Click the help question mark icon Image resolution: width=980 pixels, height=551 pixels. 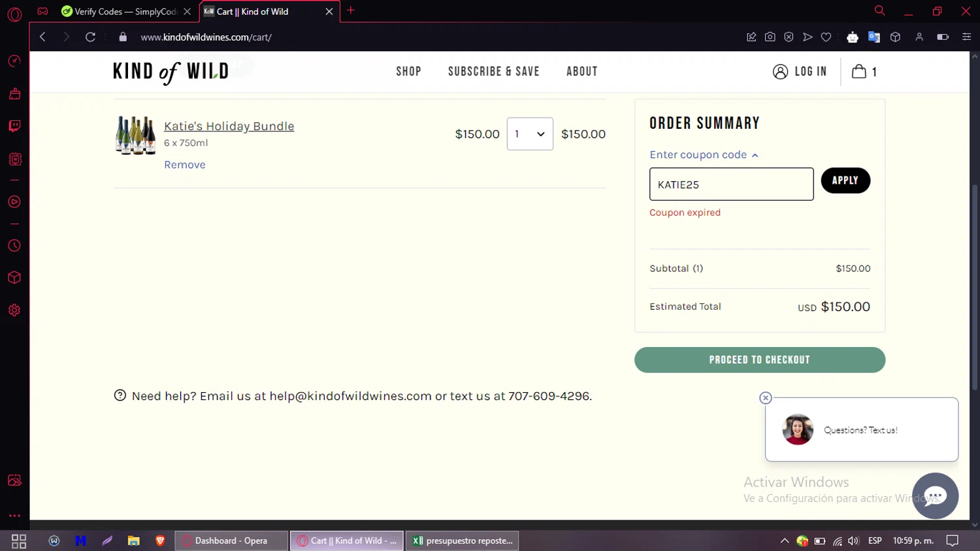(x=120, y=395)
